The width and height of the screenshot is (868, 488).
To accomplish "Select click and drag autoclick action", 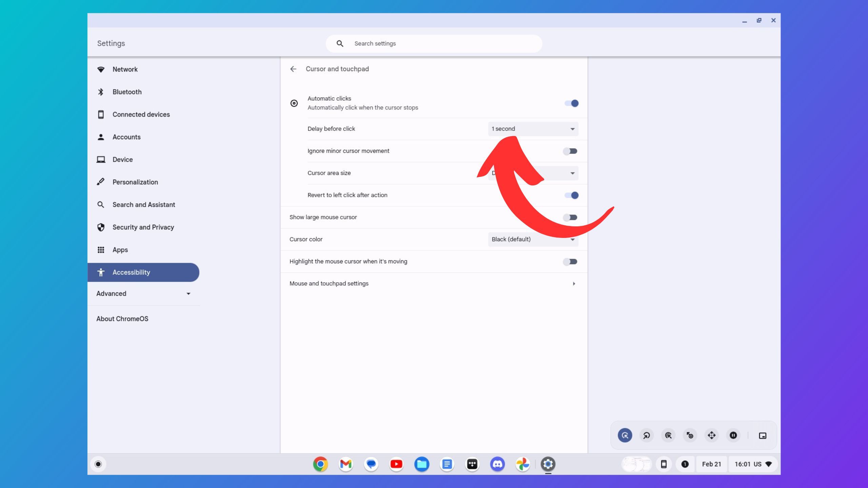I will pos(690,435).
